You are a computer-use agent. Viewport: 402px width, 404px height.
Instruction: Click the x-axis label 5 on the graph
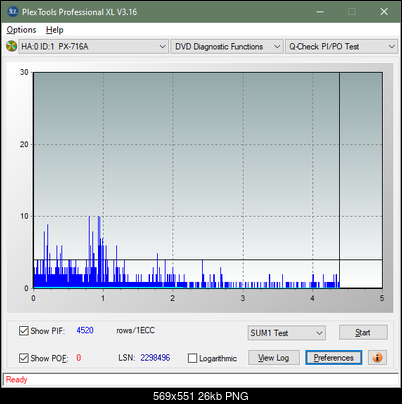pos(382,298)
